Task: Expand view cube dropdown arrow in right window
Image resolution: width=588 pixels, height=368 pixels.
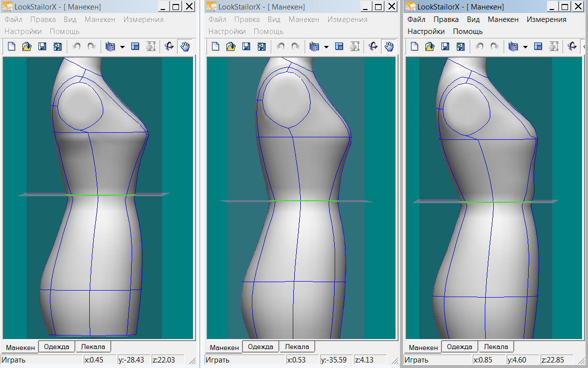Action: click(x=525, y=47)
